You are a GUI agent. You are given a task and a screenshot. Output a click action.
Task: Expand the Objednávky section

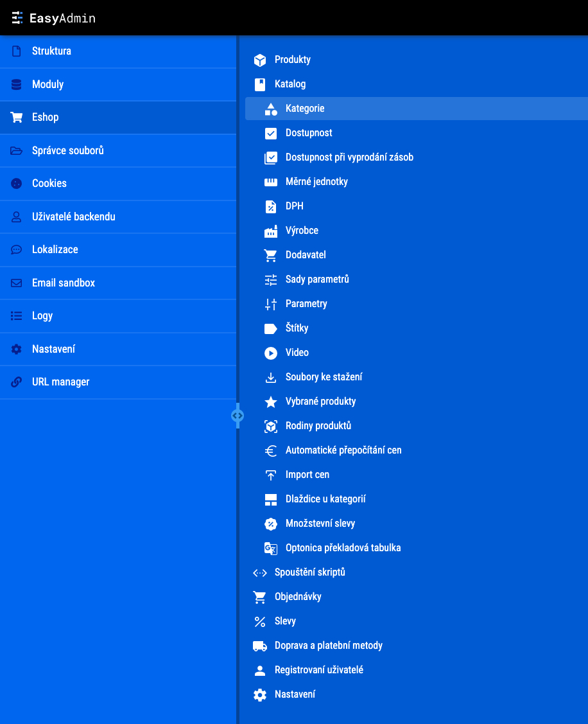(297, 597)
